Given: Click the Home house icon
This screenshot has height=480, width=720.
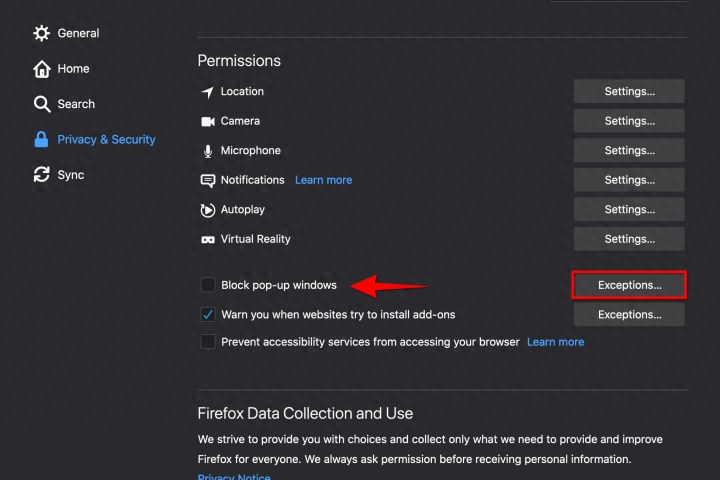Looking at the screenshot, I should (x=41, y=69).
